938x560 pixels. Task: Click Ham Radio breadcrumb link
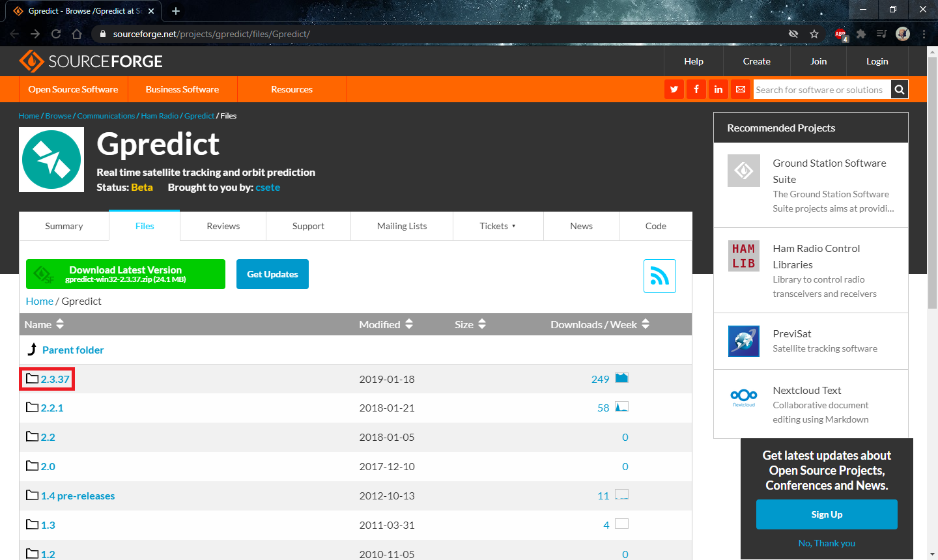tap(160, 116)
